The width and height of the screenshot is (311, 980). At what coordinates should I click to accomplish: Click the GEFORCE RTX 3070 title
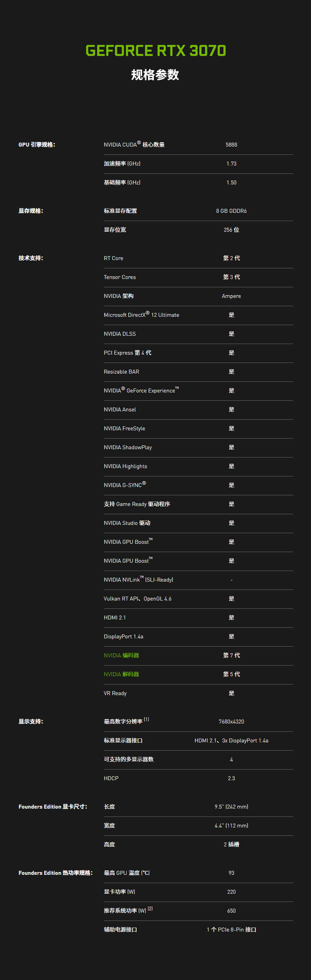(155, 50)
